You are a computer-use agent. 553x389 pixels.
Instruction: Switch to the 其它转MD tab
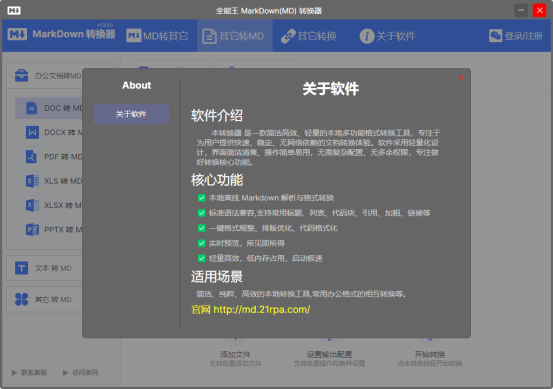click(235, 36)
